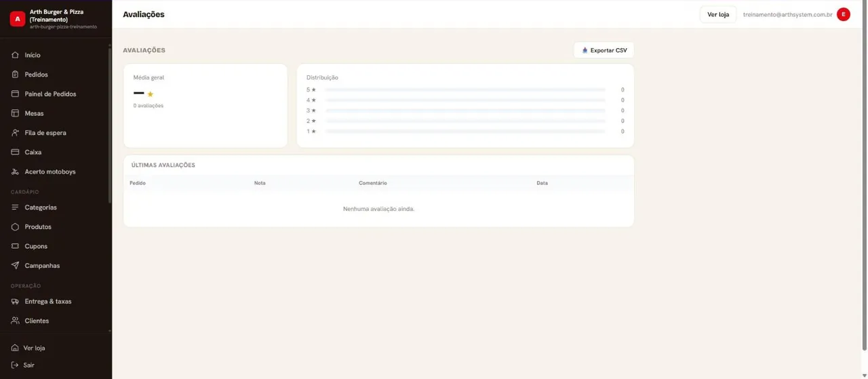
Task: Click Sair to log out
Action: point(28,365)
